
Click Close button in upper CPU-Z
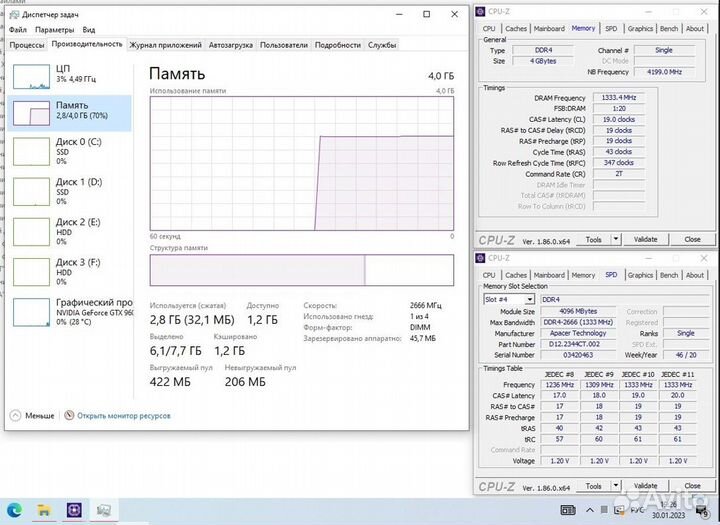692,239
